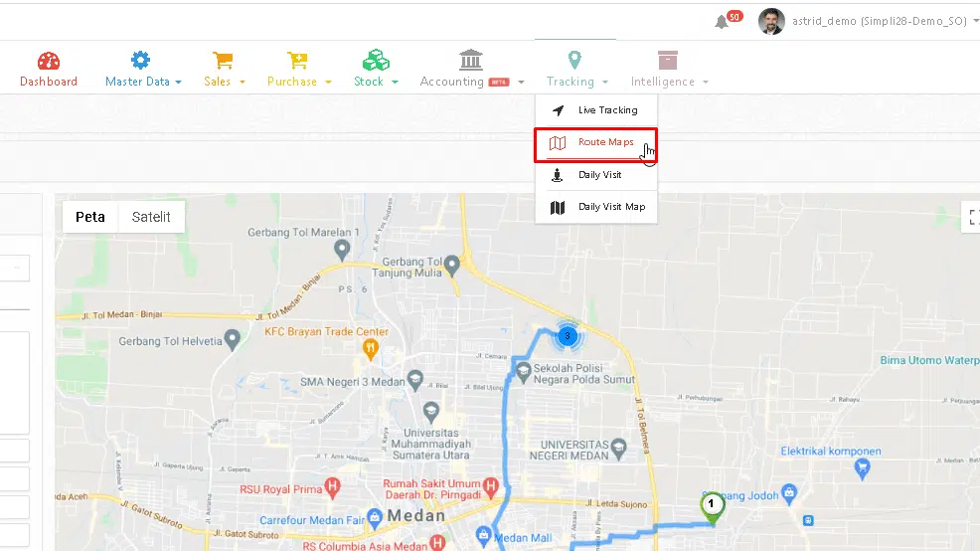Click blue route marker number 3
The width and height of the screenshot is (980, 551).
(568, 336)
